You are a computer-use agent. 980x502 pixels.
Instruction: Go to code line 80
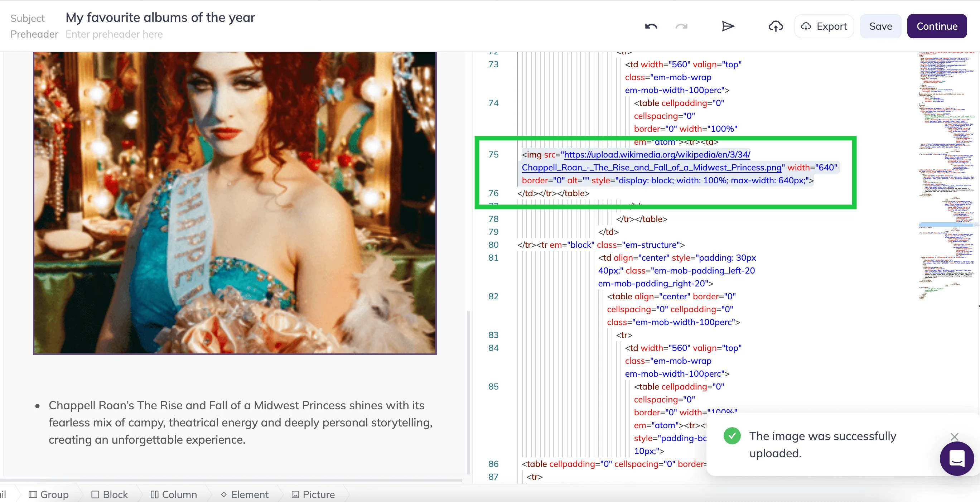[x=493, y=245]
